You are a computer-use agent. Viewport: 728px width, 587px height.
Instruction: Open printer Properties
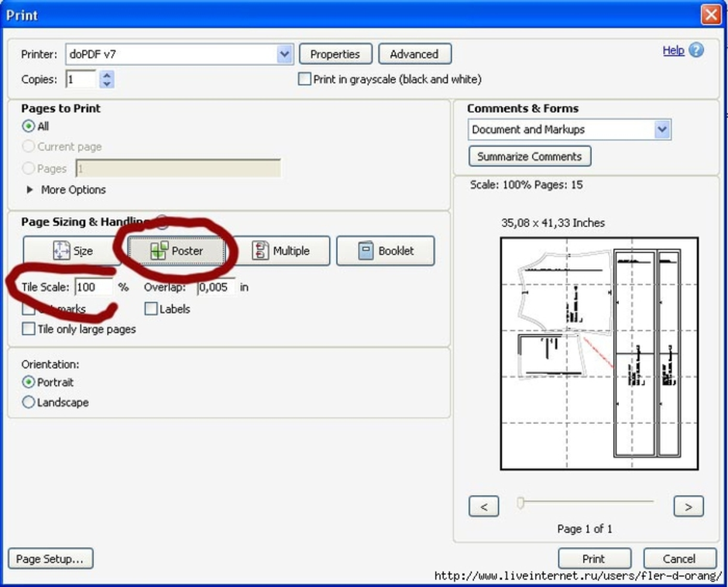pos(335,54)
